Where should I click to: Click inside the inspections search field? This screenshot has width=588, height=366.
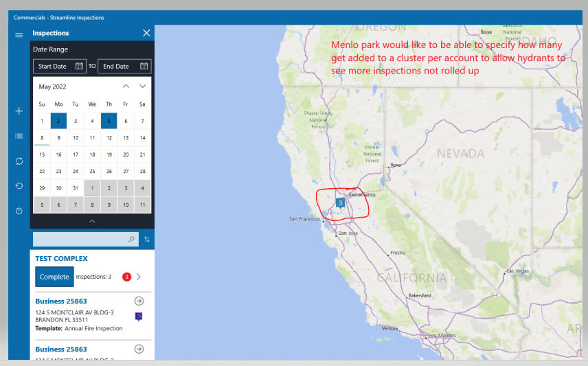[79, 240]
